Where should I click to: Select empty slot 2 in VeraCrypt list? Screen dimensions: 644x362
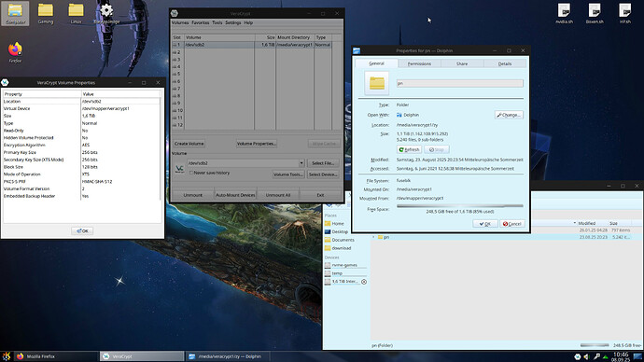(251, 52)
